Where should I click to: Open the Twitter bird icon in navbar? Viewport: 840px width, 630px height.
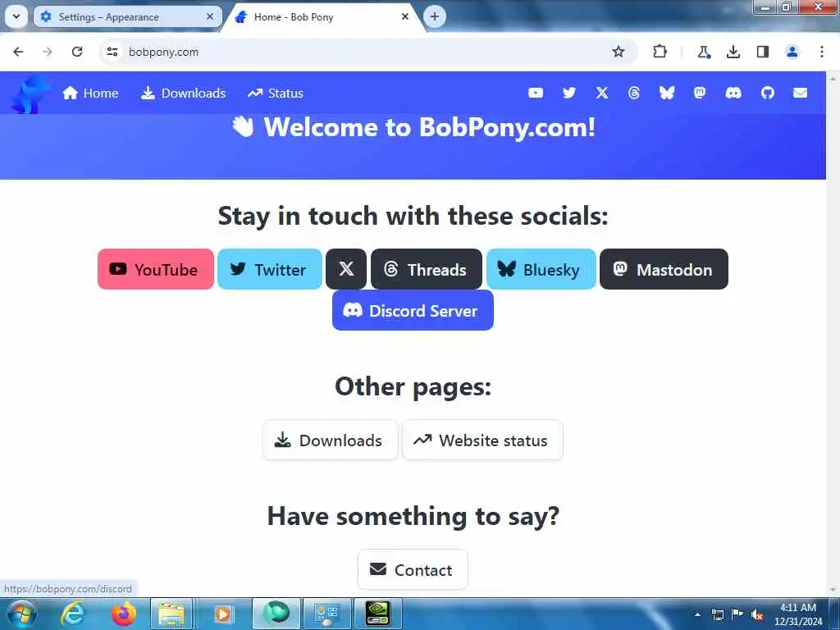tap(569, 94)
